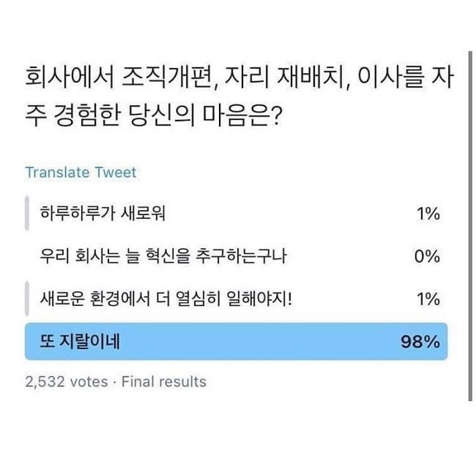Click the word 마음은? ending the question
This screenshot has width=476, height=476.
[242, 115]
